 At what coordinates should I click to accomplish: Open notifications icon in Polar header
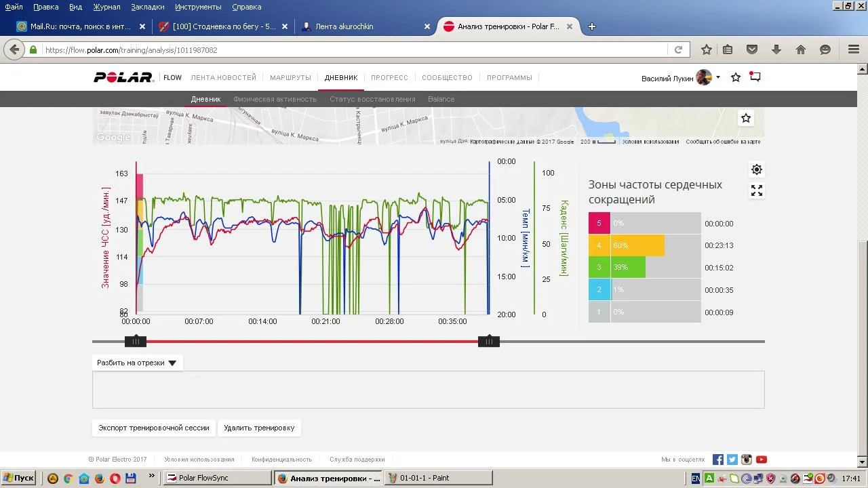point(755,77)
